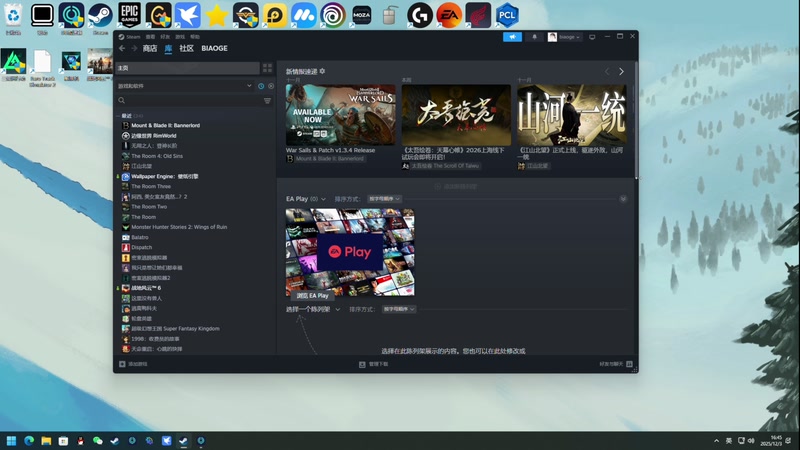Open the Friends menu in Steam menu bar
The image size is (800, 450).
(165, 37)
